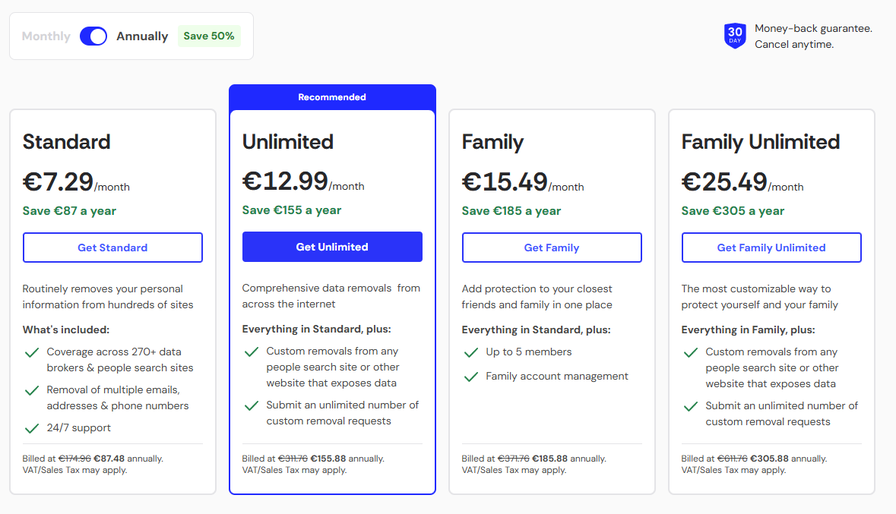
Task: Choose the Get Family button
Action: (x=552, y=248)
